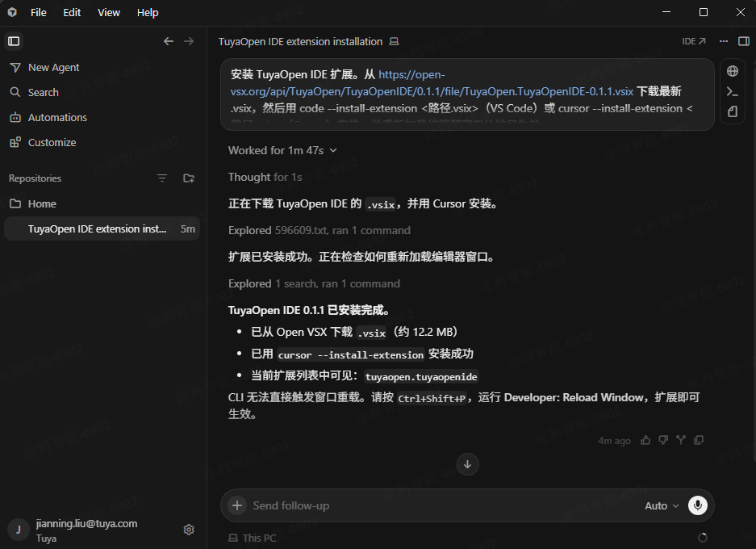Screen dimensions: 756x549
Task: Click the loading spinner icon at bottom right
Action: [703, 538]
